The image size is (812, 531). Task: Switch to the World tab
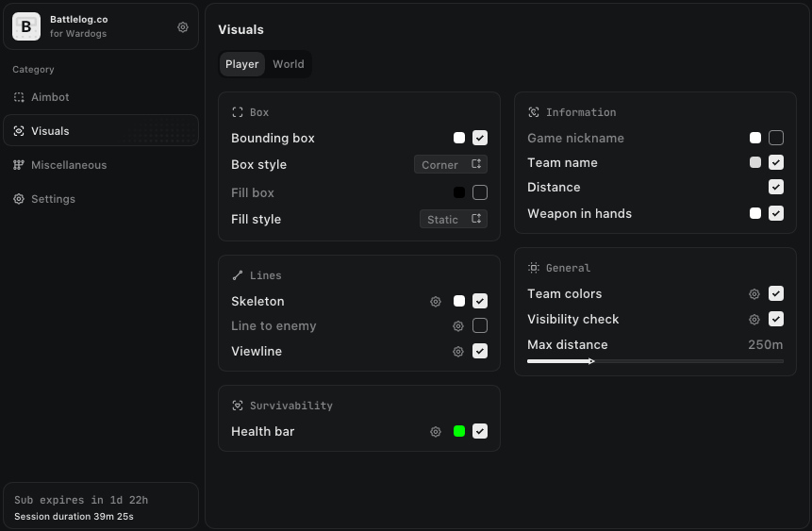tap(289, 64)
